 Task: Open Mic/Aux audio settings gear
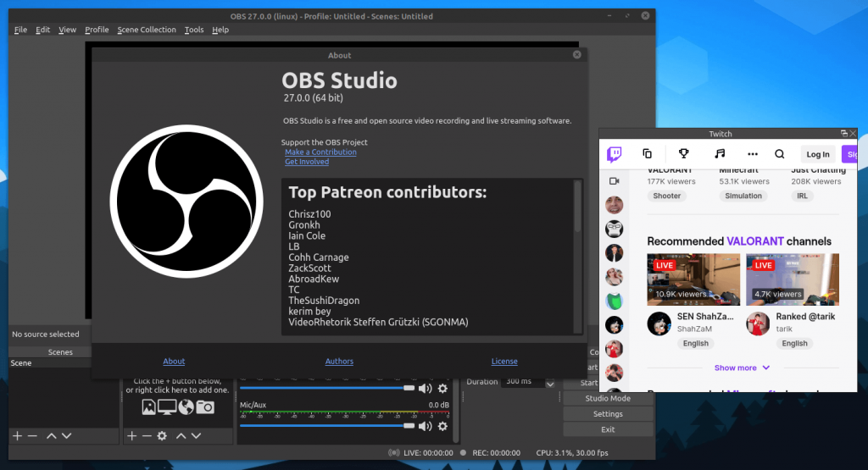click(442, 425)
